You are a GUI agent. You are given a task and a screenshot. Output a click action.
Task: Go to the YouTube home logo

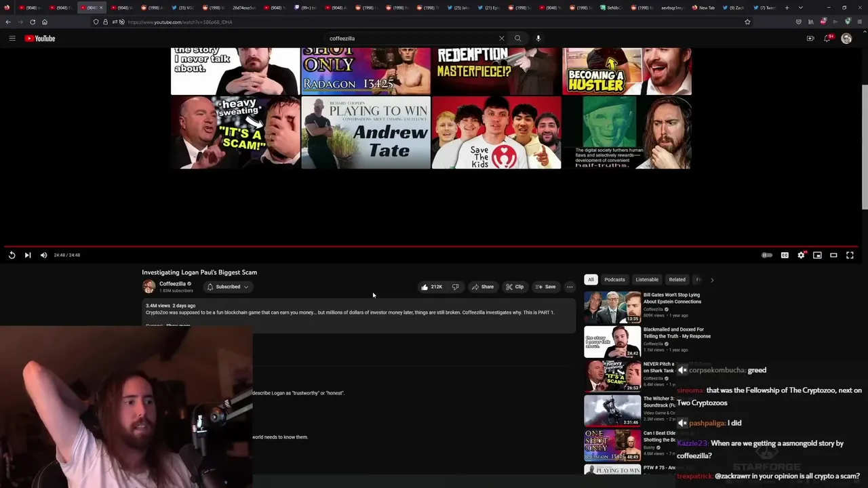[x=40, y=39]
